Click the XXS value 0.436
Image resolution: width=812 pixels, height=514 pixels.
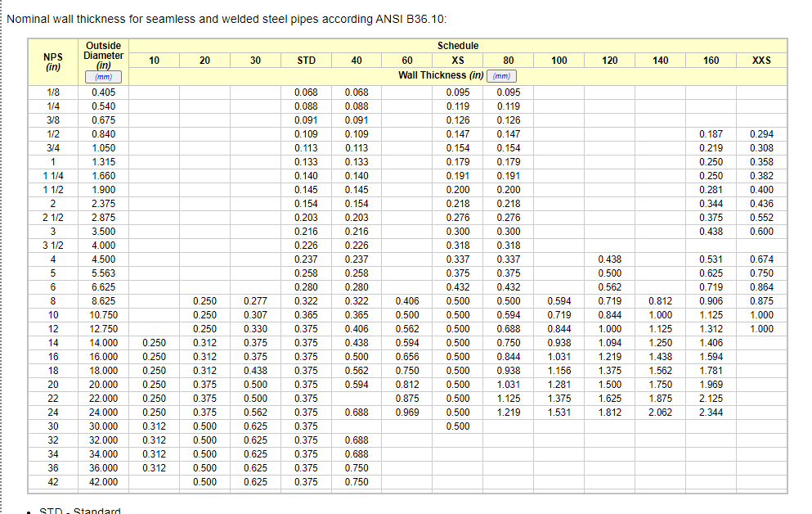click(761, 204)
